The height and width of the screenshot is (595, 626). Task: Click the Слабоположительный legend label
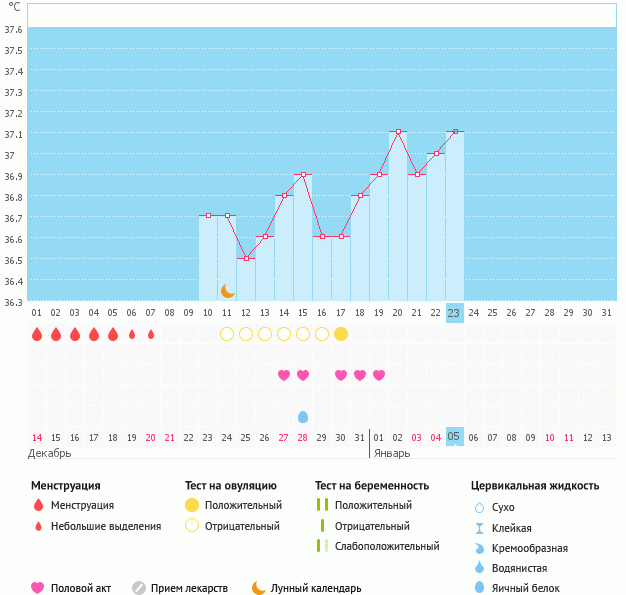(x=387, y=546)
